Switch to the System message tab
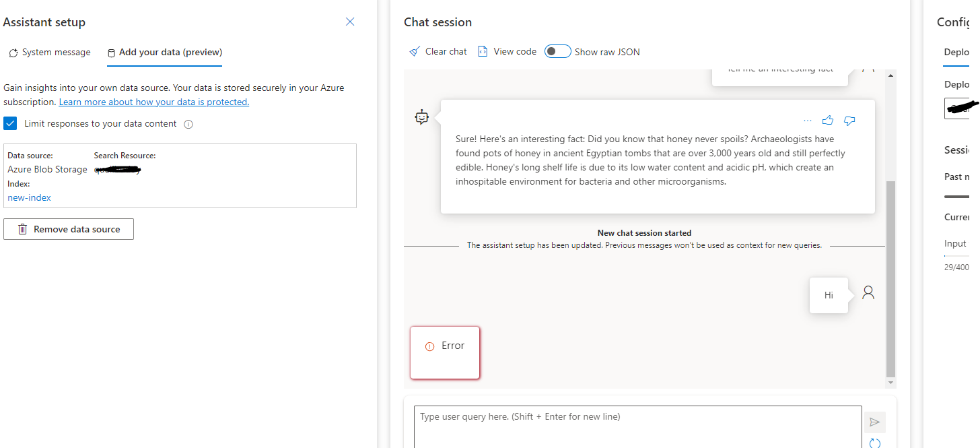 click(55, 52)
